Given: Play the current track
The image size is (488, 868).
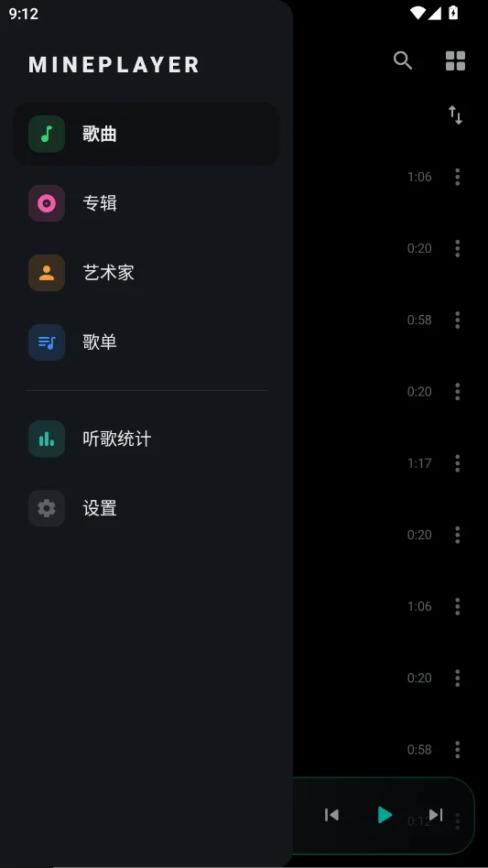Looking at the screenshot, I should (x=385, y=815).
